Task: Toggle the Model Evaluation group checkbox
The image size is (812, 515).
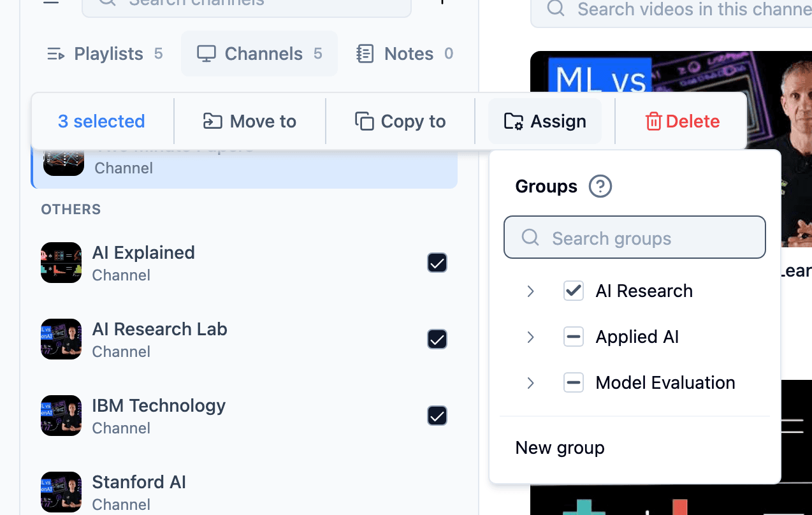Action: 574,383
